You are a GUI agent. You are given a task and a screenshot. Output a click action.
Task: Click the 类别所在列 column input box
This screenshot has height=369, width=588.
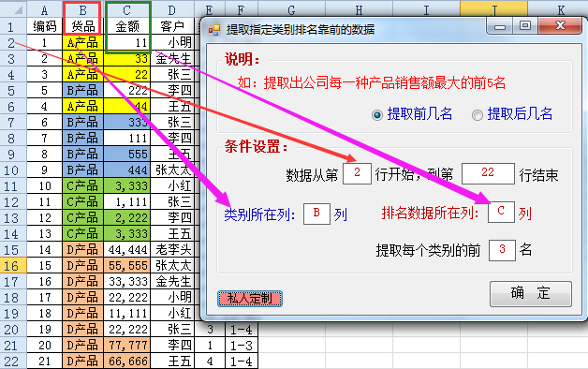[316, 214]
